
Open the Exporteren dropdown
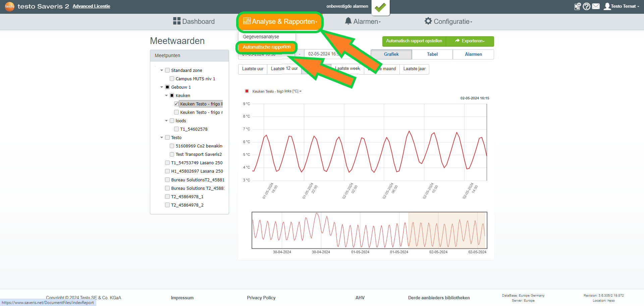point(470,41)
